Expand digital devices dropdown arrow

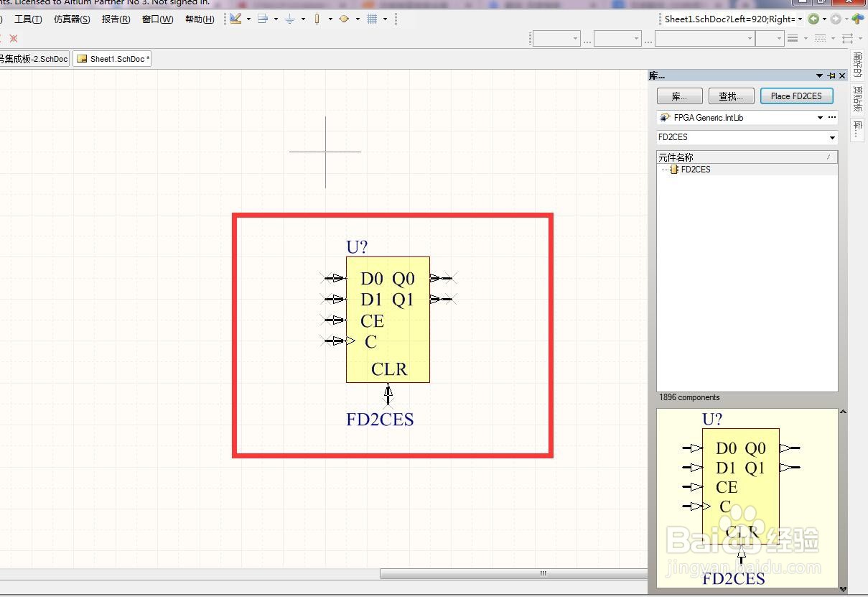tap(330, 19)
